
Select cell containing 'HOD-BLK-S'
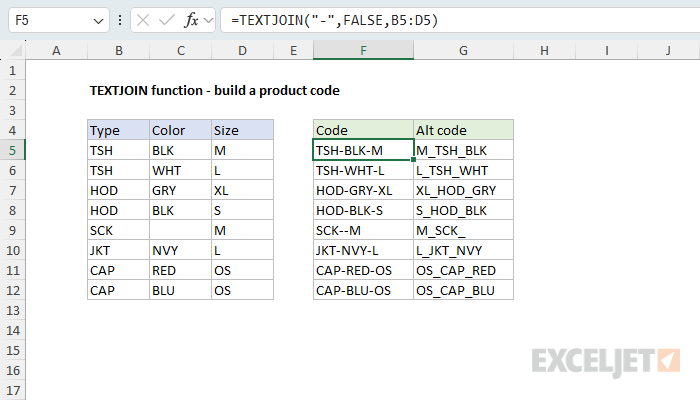point(363,210)
